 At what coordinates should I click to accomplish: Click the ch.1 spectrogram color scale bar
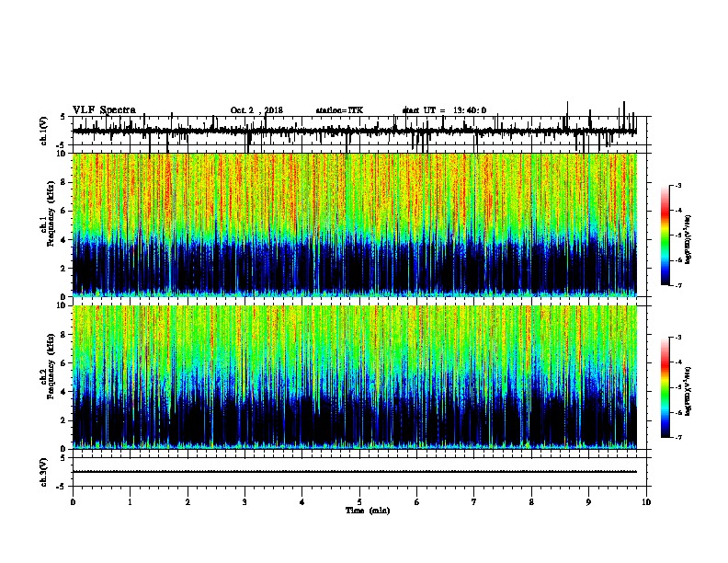(665, 236)
